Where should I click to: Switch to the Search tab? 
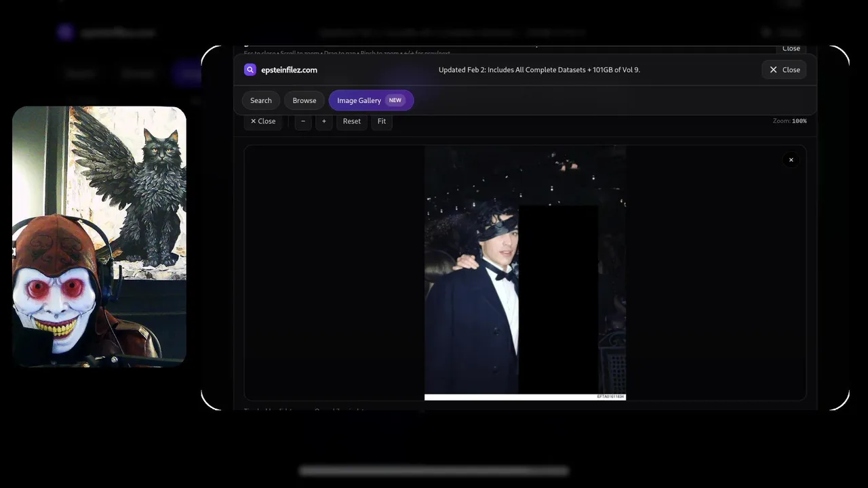(261, 100)
